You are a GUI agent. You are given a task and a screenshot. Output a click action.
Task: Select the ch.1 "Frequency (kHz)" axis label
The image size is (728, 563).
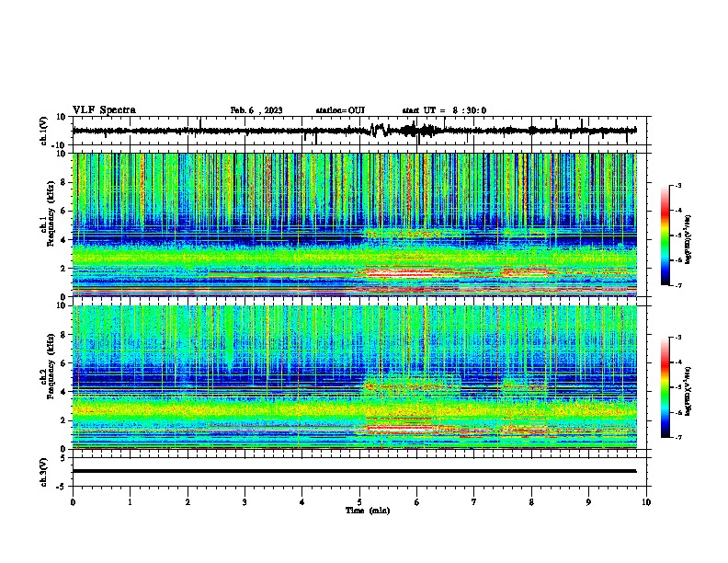(x=51, y=213)
